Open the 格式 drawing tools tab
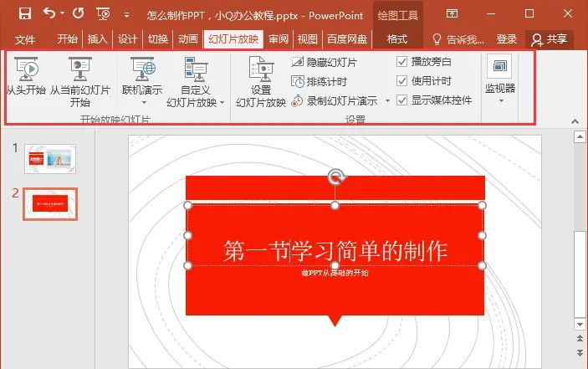Image resolution: width=588 pixels, height=369 pixels. click(397, 39)
